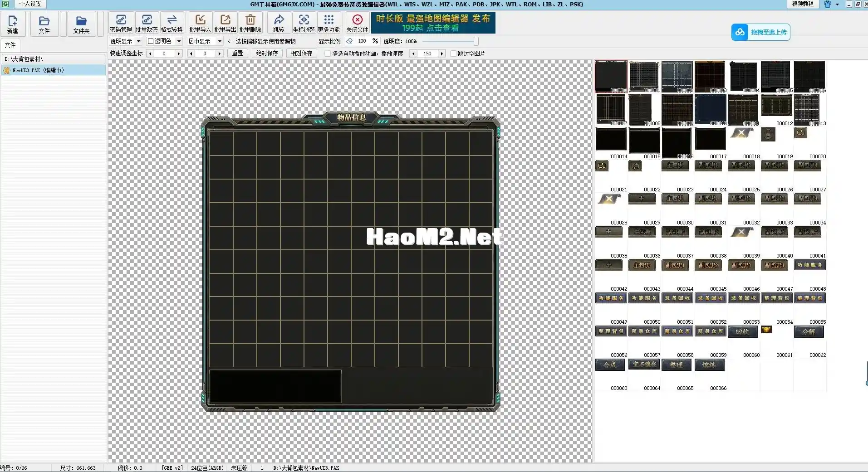This screenshot has width=868, height=472.
Task: Open 坐标调整 coordinate adjustment
Action: pyautogui.click(x=304, y=23)
